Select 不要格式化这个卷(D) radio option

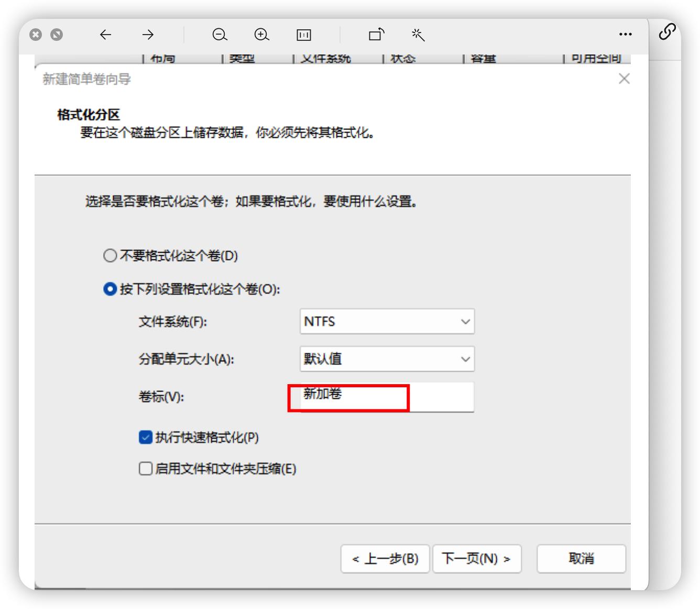(171, 256)
